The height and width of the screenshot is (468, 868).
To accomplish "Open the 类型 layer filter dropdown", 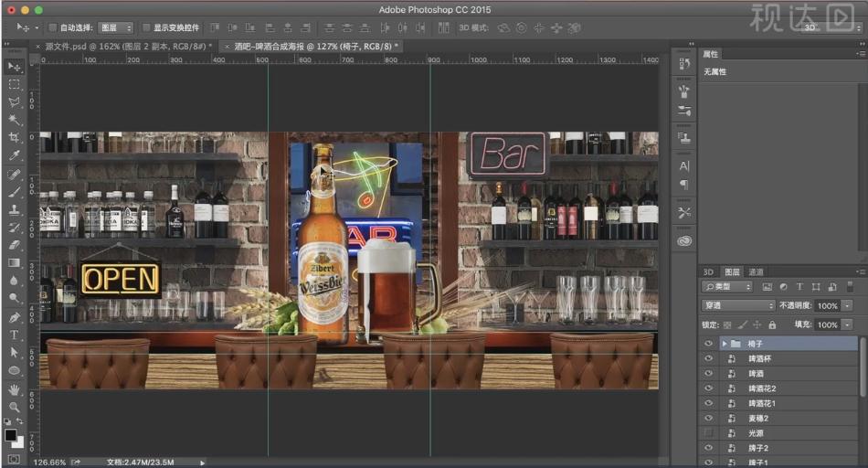I will click(727, 287).
